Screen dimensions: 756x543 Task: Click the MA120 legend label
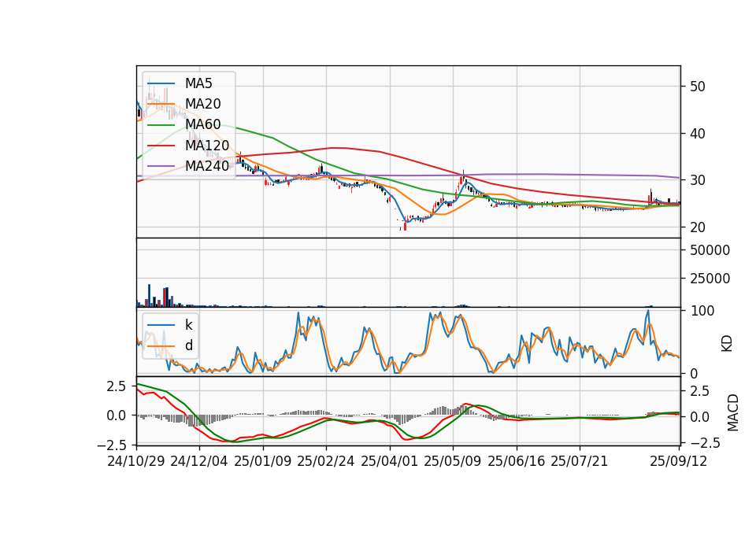[207, 145]
